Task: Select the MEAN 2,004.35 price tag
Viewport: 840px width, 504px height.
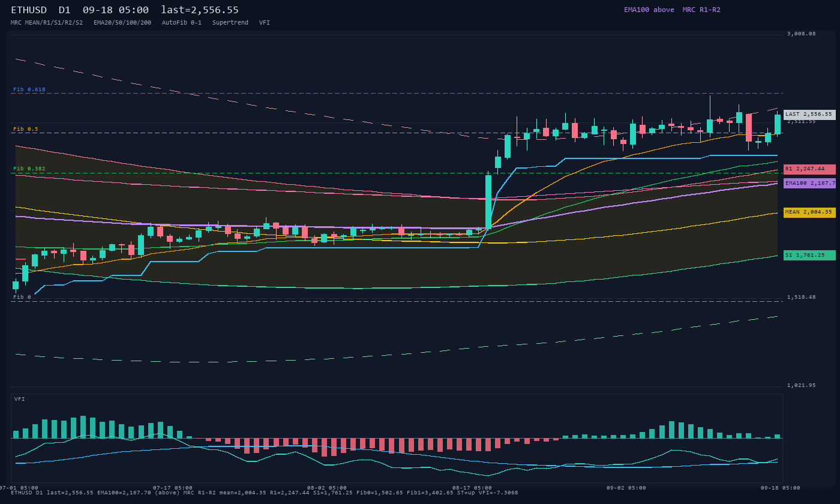Action: [809, 212]
